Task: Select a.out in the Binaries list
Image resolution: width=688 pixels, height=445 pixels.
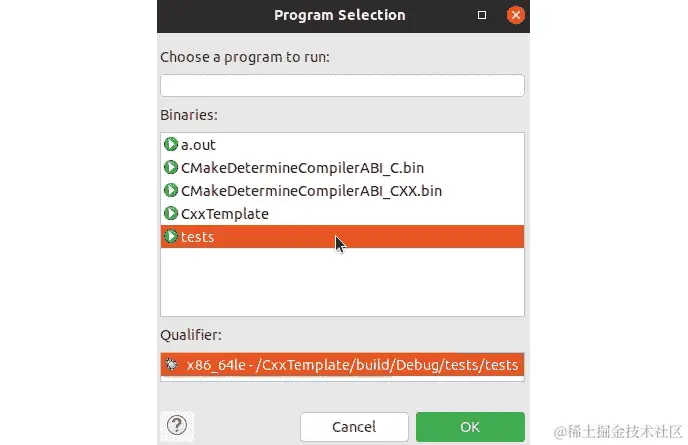Action: point(342,144)
